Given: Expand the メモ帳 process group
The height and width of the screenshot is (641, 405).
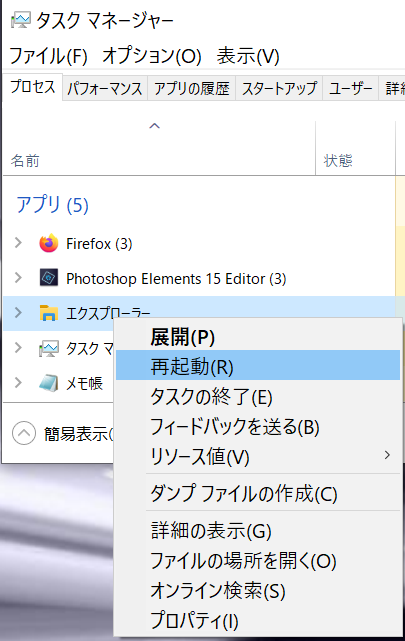Looking at the screenshot, I should 18,383.
